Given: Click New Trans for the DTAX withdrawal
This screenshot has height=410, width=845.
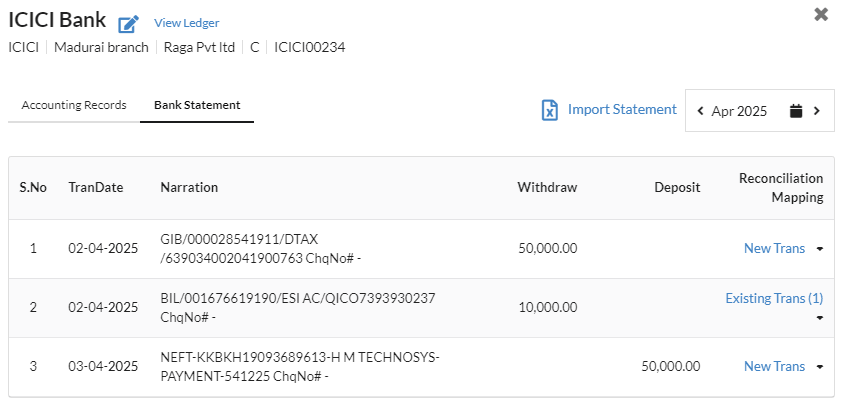Looking at the screenshot, I should coord(774,248).
